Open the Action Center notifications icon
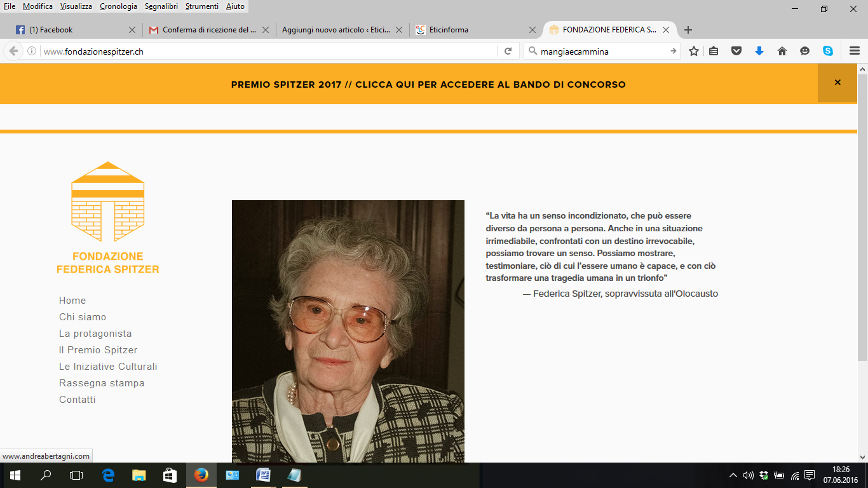 click(810, 475)
